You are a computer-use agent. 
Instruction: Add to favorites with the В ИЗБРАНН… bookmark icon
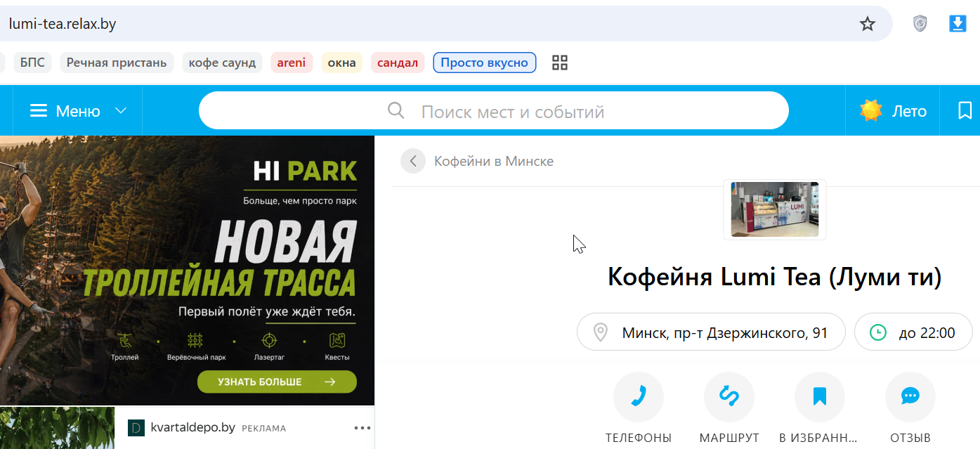pyautogui.click(x=820, y=397)
